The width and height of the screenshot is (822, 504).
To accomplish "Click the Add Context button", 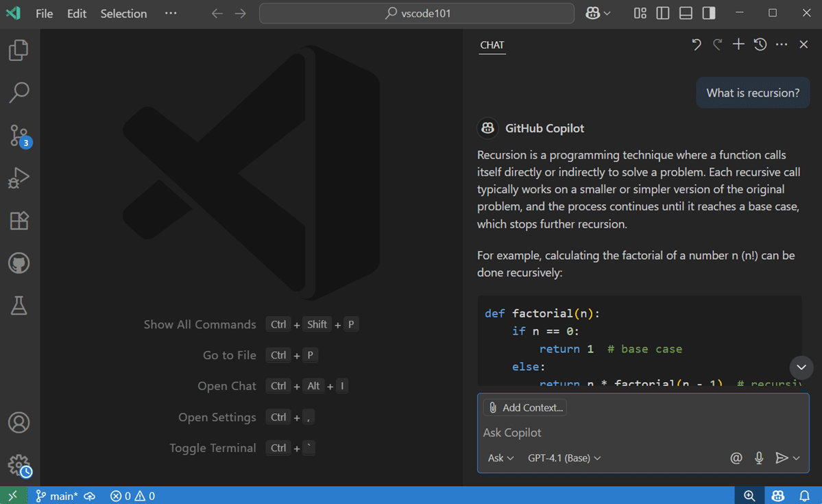I will [x=524, y=407].
